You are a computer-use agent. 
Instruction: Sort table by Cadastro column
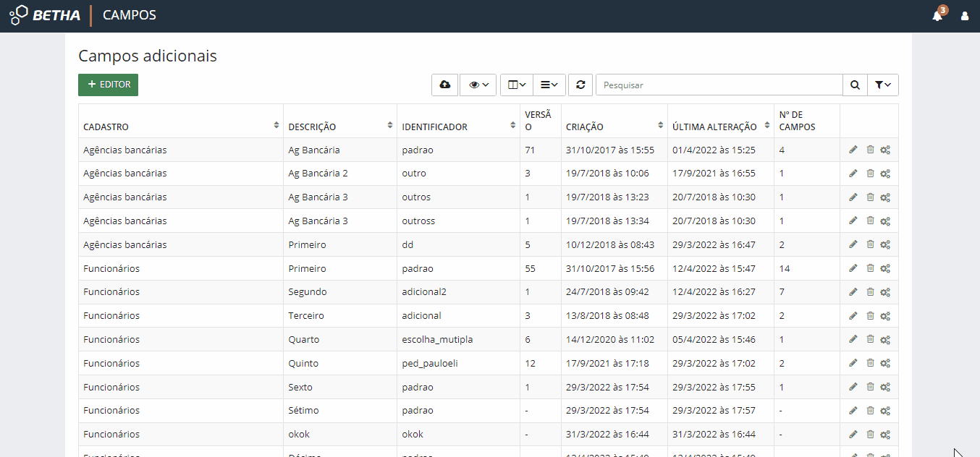coord(180,126)
